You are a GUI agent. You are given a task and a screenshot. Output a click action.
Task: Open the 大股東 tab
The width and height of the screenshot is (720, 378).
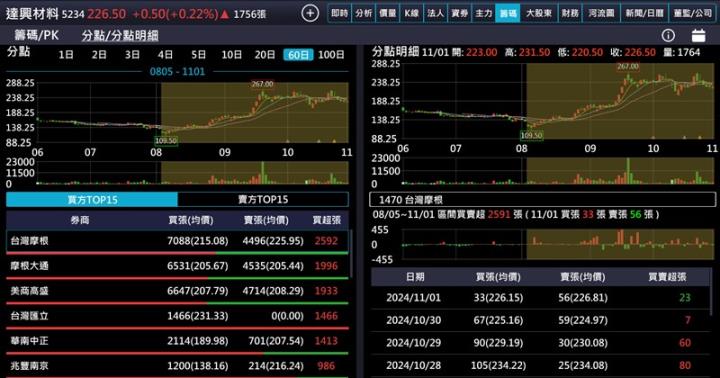tap(539, 13)
